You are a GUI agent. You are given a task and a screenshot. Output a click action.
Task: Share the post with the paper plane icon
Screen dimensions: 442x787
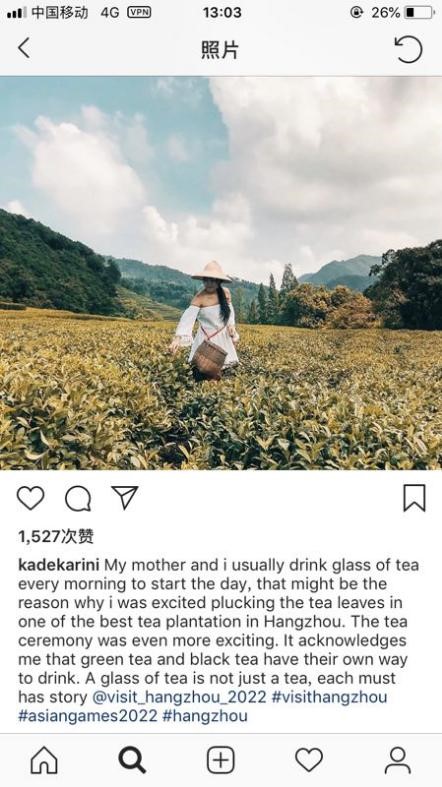[x=125, y=497]
